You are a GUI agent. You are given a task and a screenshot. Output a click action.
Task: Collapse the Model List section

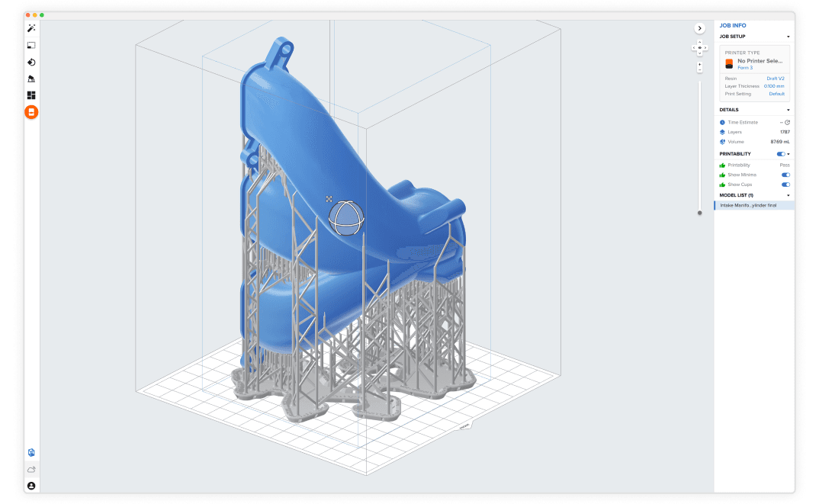point(788,195)
